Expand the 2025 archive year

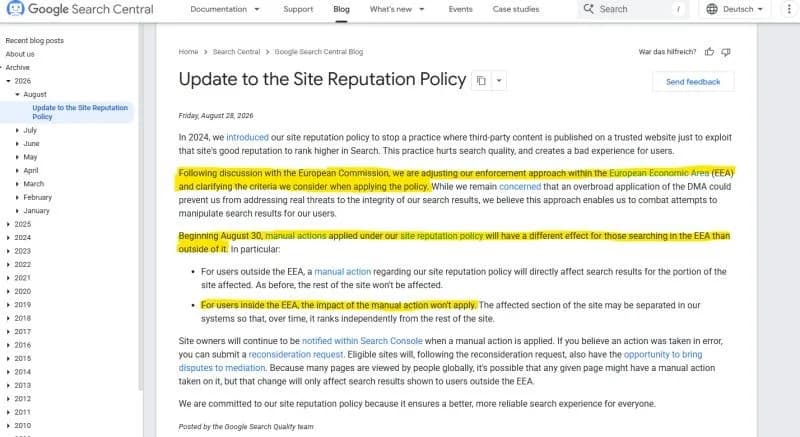pyautogui.click(x=8, y=224)
